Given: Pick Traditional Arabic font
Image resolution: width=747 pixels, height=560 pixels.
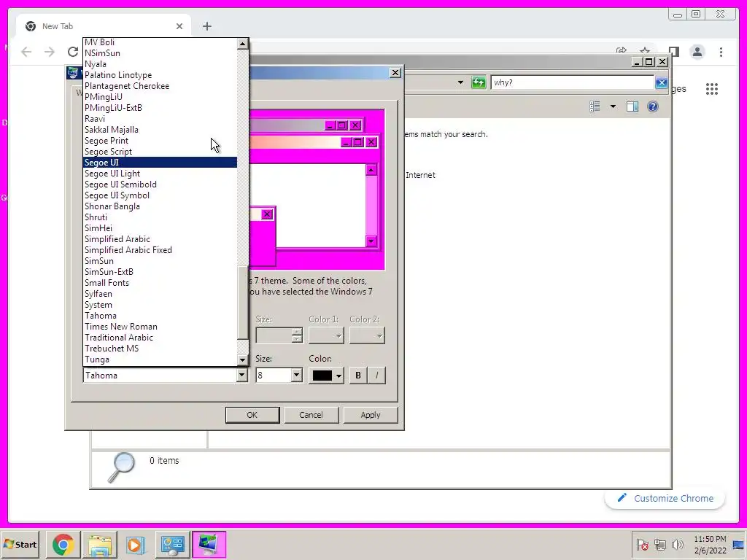Looking at the screenshot, I should 160,338.
